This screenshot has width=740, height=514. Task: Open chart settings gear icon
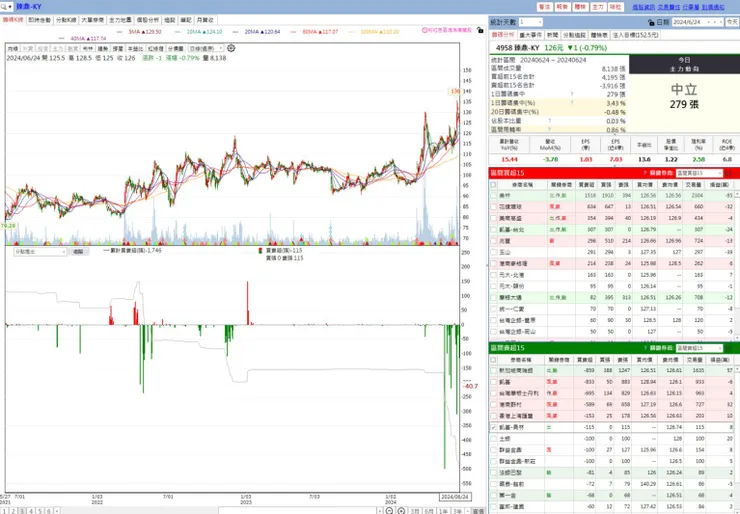click(231, 48)
